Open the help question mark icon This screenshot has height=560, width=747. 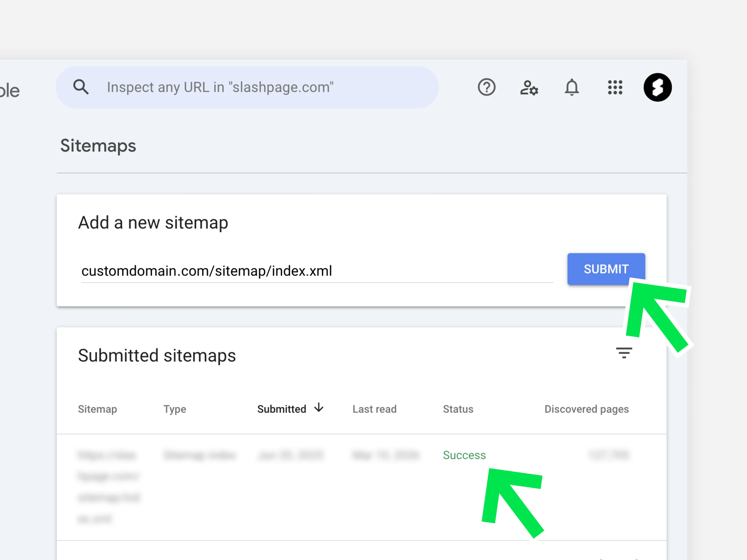tap(486, 87)
